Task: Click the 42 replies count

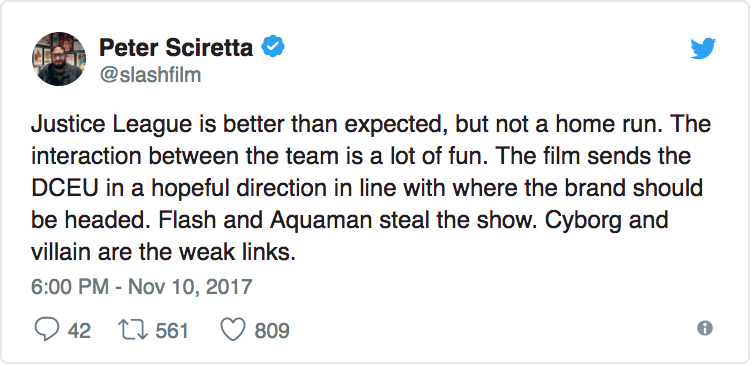Action: (79, 331)
